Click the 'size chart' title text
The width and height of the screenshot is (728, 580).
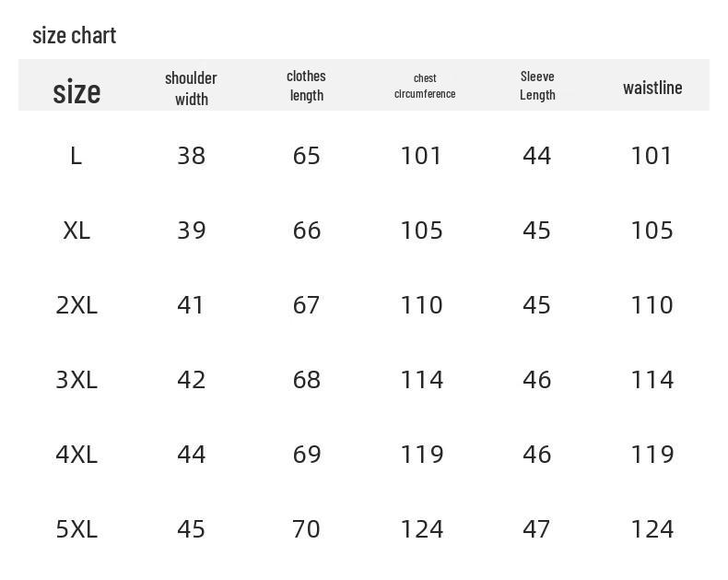point(75,36)
